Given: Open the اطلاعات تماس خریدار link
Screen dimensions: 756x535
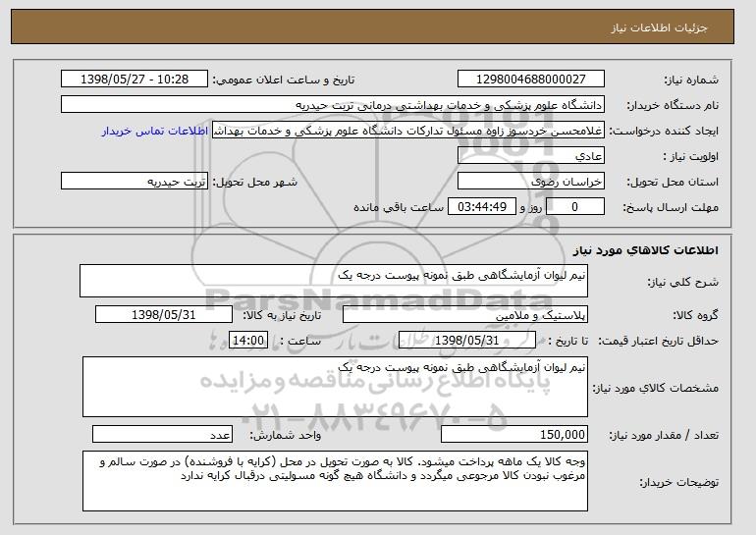Looking at the screenshot, I should 155,131.
